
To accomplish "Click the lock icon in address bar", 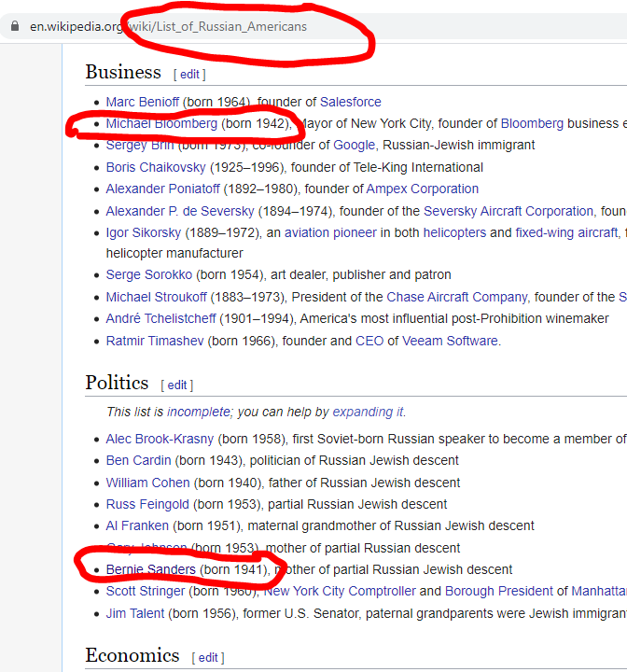I will [15, 26].
